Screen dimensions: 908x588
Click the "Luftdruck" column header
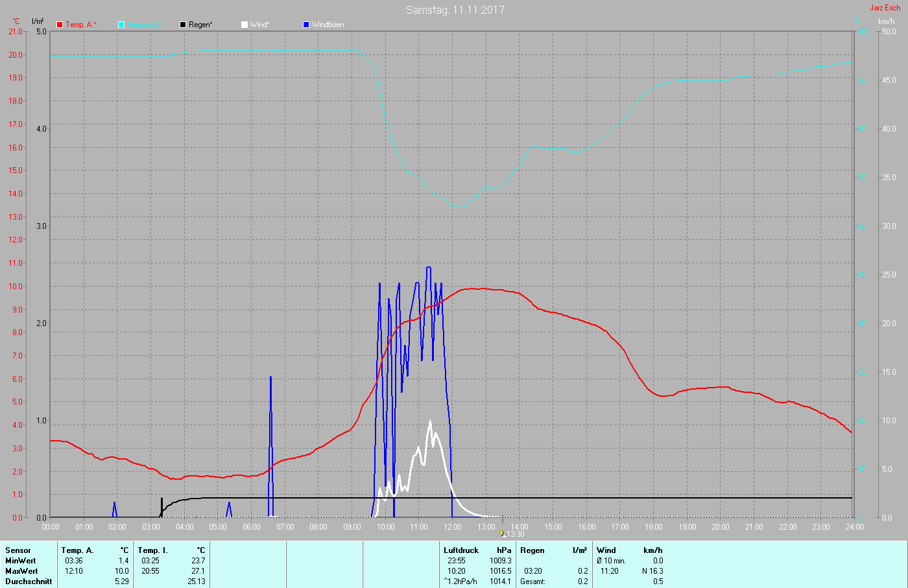click(x=461, y=550)
